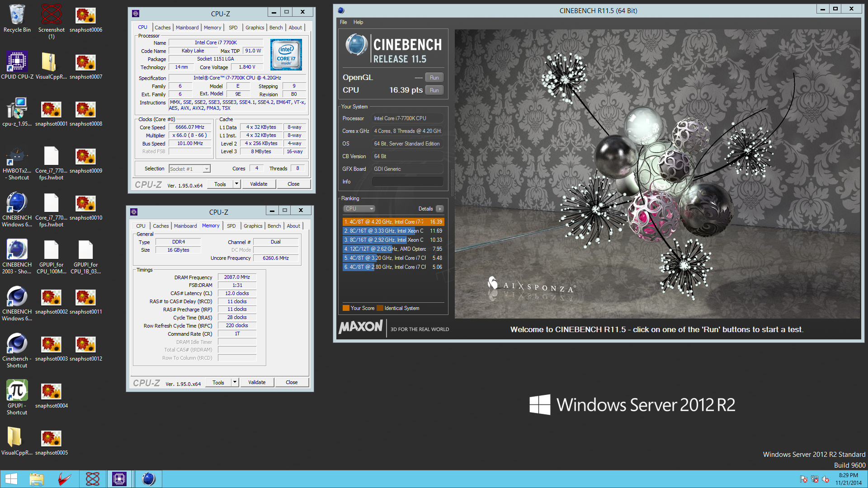Open the snapshot0001 desktop file
Viewport: 868px width, 488px height.
pos(51,113)
